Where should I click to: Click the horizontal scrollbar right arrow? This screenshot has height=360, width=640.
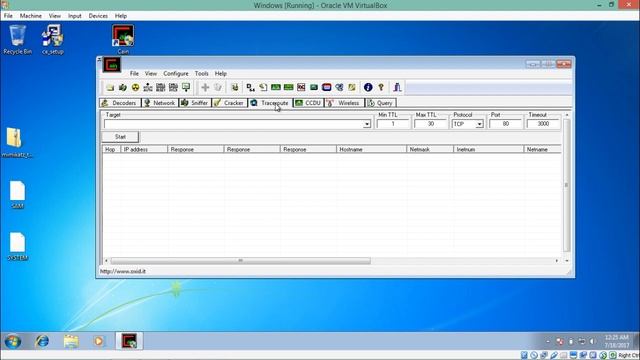click(557, 260)
